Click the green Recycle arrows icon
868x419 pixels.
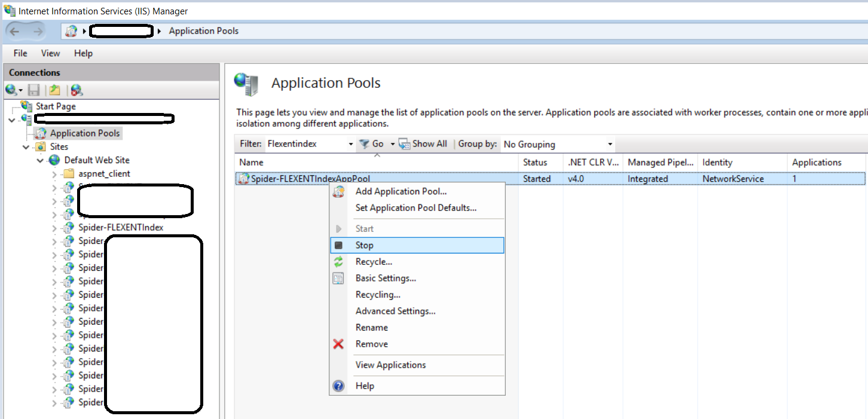coord(338,262)
